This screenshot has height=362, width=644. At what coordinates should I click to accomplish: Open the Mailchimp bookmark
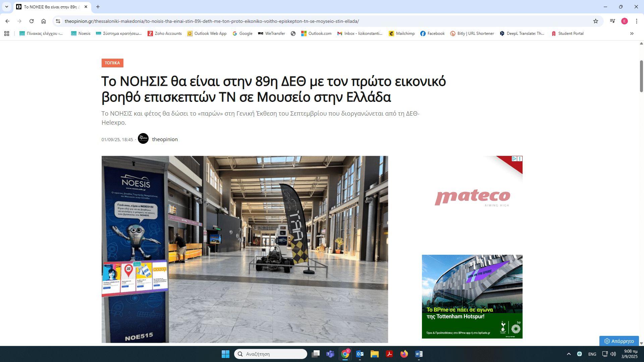pos(402,34)
